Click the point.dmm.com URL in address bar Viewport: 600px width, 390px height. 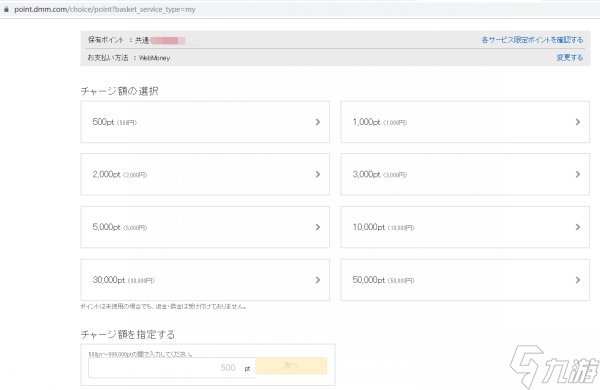pos(104,10)
